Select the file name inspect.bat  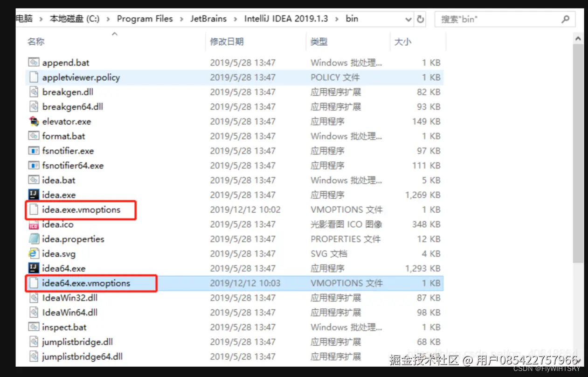[x=64, y=327]
